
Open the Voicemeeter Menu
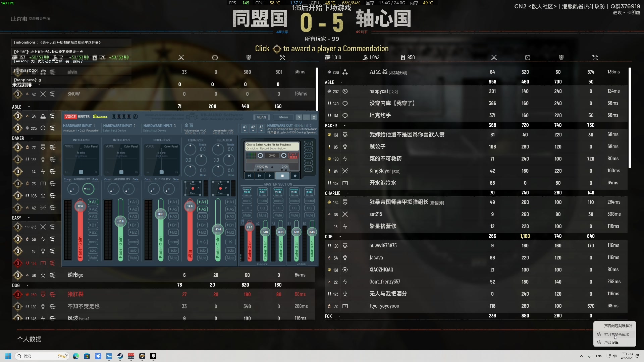283,117
